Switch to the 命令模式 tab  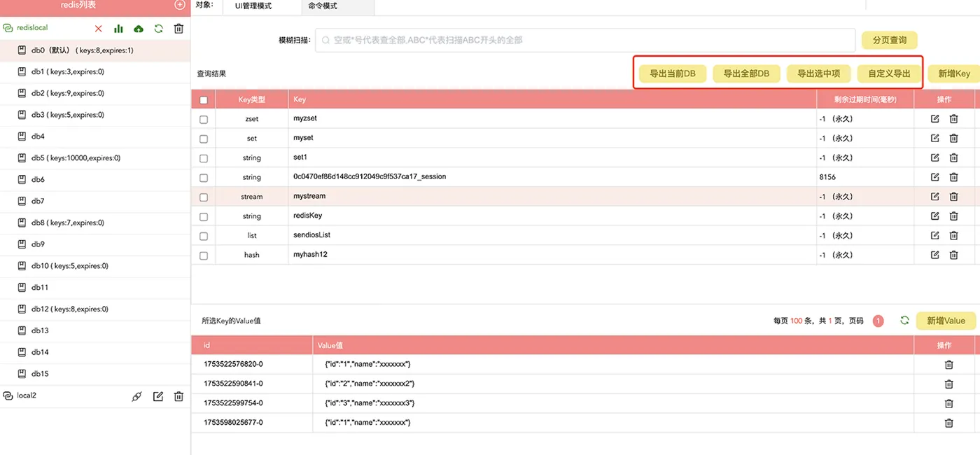(323, 6)
